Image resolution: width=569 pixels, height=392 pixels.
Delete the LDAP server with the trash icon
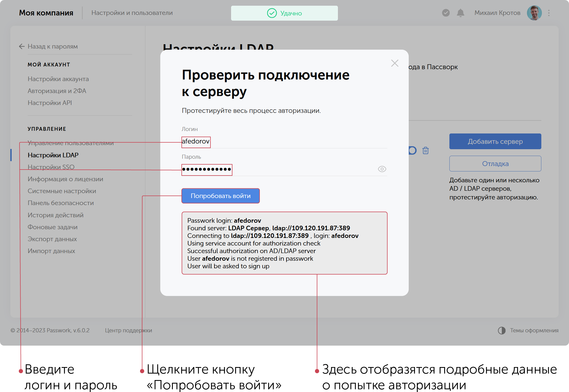[x=425, y=151]
